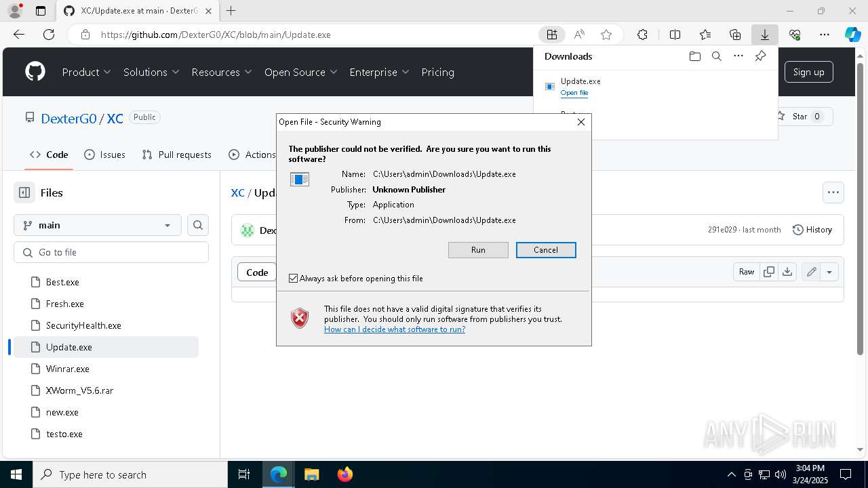868x488 pixels.
Task: Open the tab actions menu icon
Action: pos(41,11)
